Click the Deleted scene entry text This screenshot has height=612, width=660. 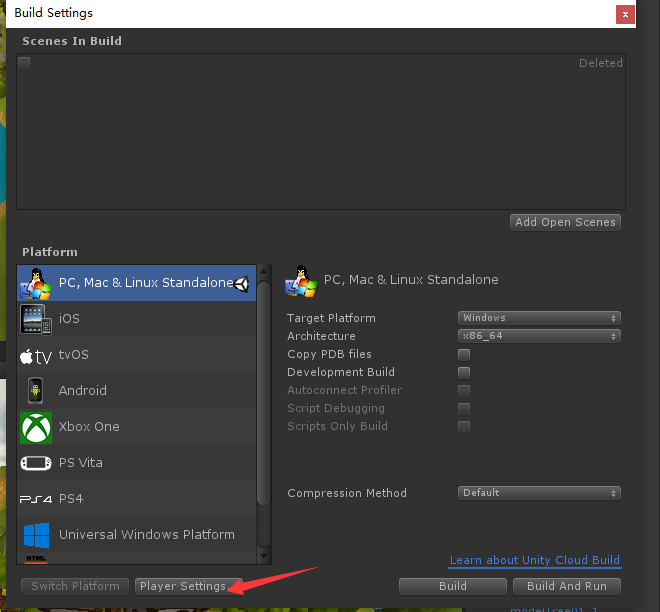(x=601, y=63)
